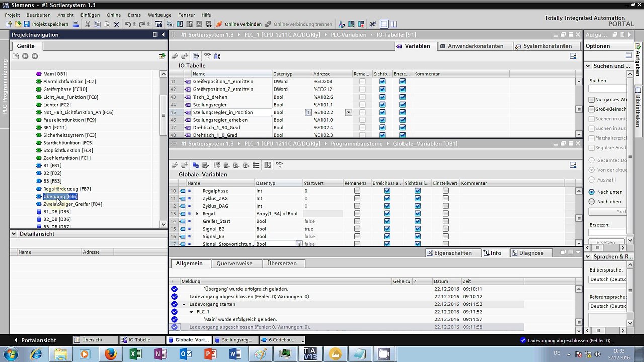Collapse Ladevorgang starten message group
The width and height of the screenshot is (644, 362).
click(184, 304)
